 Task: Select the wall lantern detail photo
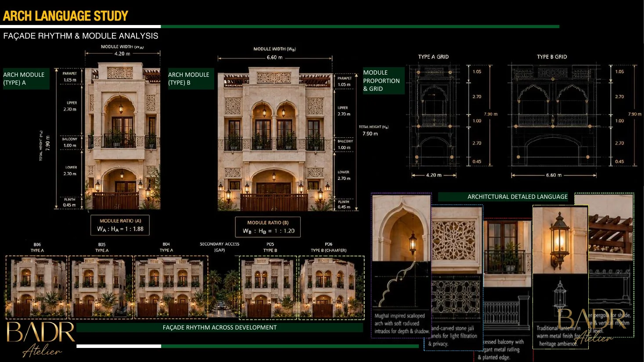(560, 240)
